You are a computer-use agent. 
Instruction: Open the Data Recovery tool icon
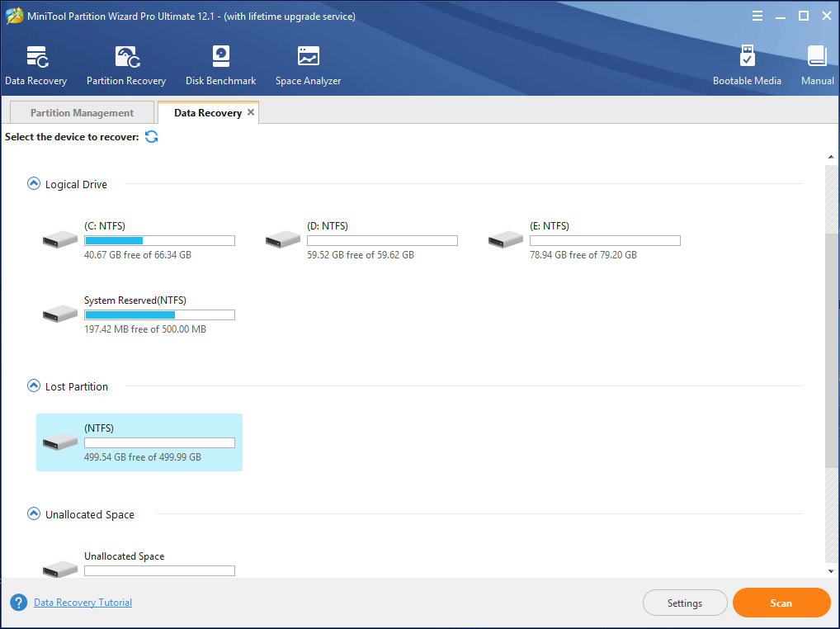coord(37,57)
